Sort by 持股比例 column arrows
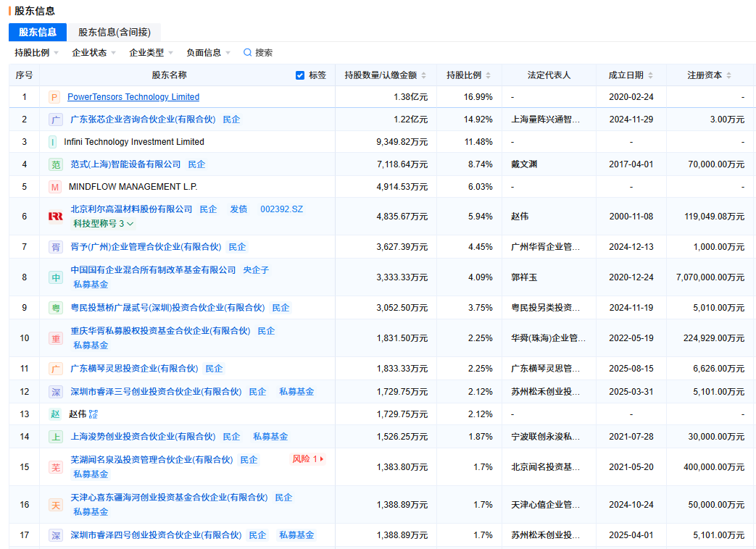 [489, 75]
